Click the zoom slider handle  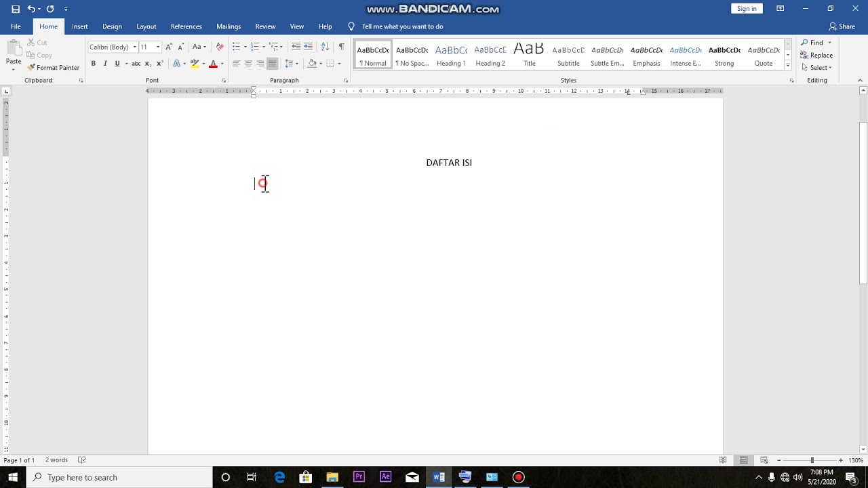coord(812,460)
